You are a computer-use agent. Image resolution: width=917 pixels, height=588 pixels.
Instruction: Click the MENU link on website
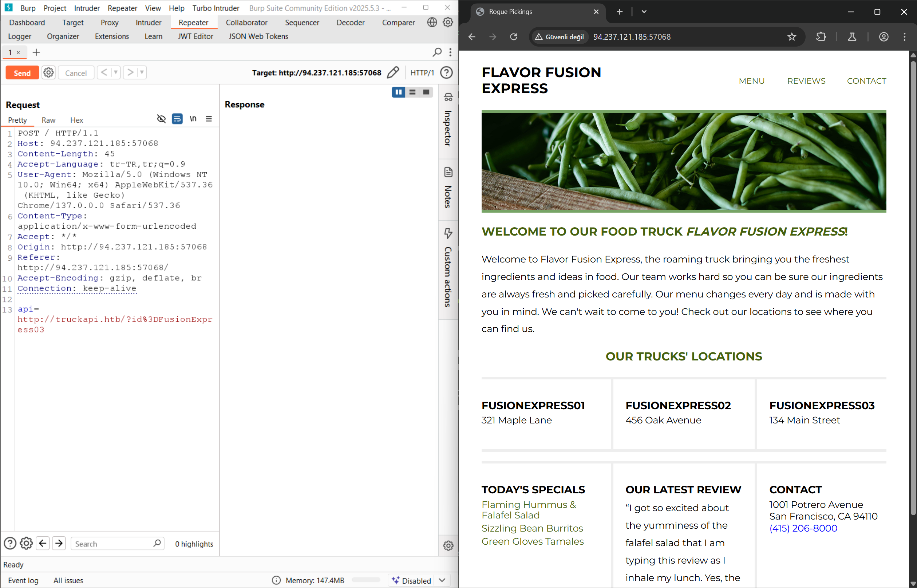tap(751, 81)
